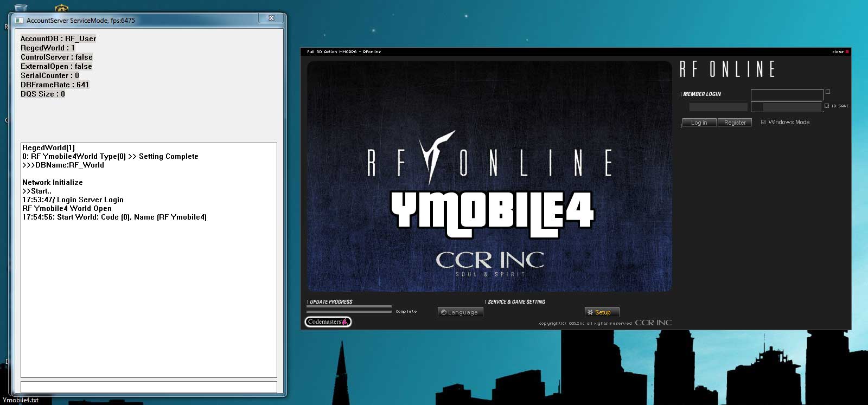Screen dimensions: 868x405
Task: Tick the small checkbox beside the ID field
Action: tap(828, 92)
